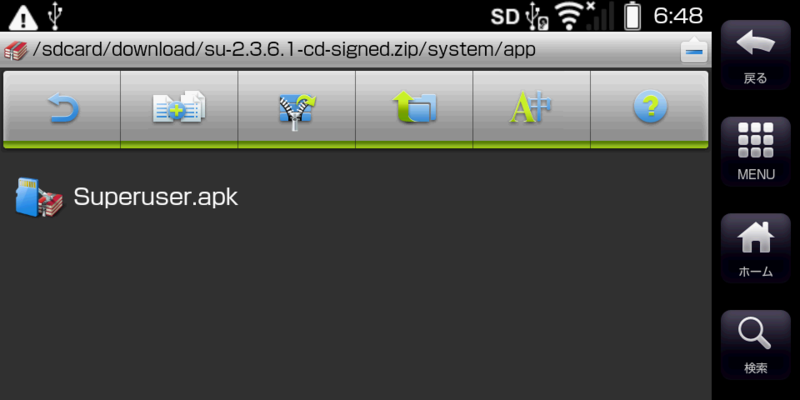Tap the 戻る back button
This screenshot has height=400, width=800.
click(756, 55)
